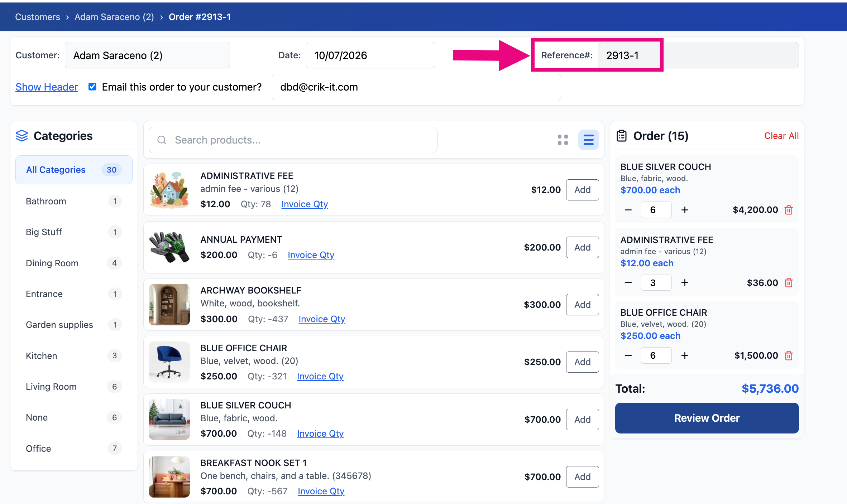The image size is (847, 504).
Task: Filter by Living Room category
Action: click(x=74, y=387)
